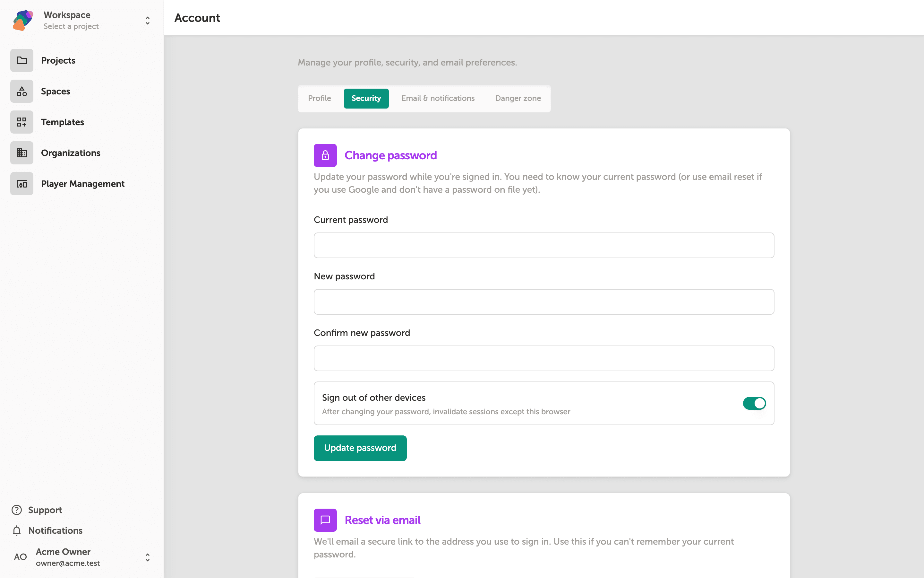The width and height of the screenshot is (924, 578).
Task: Select the Security tab
Action: tap(366, 98)
